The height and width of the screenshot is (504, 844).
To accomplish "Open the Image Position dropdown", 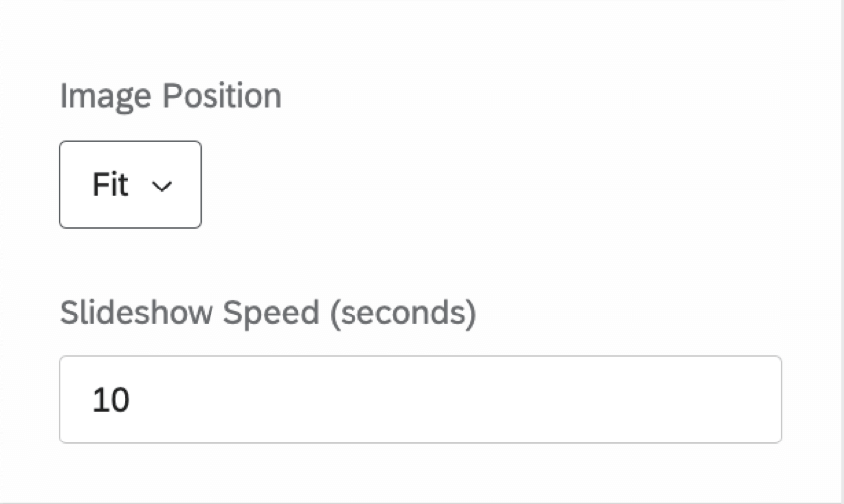I will (x=130, y=185).
